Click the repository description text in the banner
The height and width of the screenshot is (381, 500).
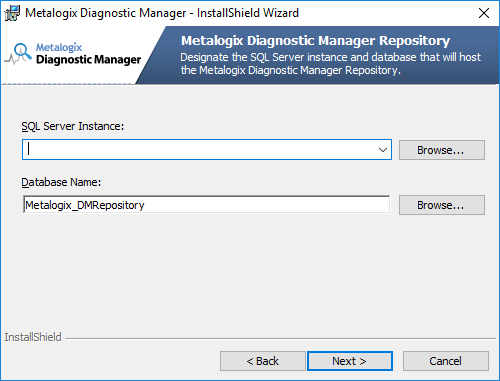click(x=330, y=64)
